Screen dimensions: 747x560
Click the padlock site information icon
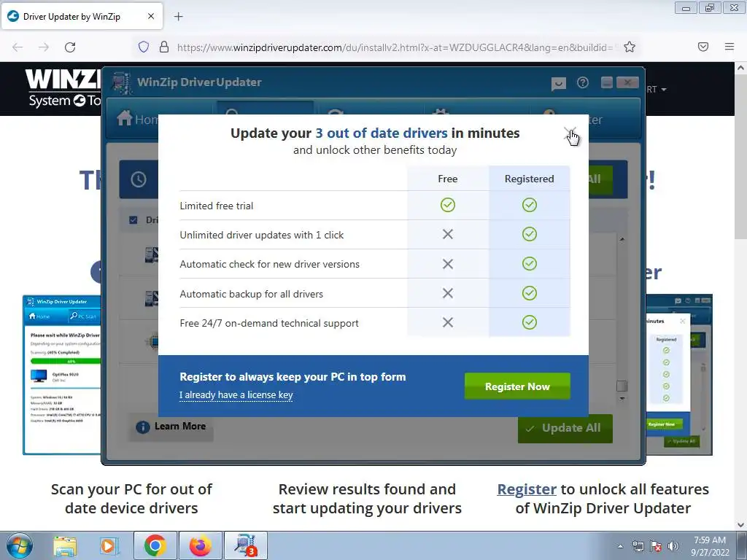pos(164,47)
